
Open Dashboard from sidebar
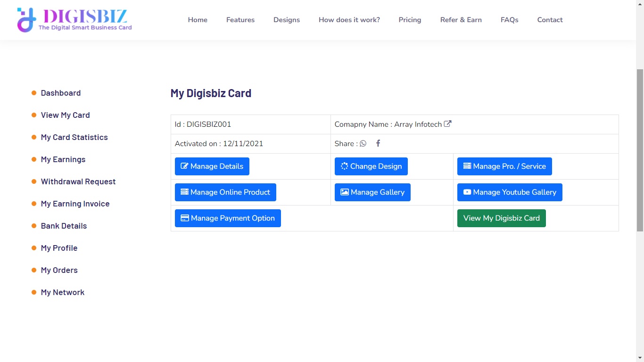[61, 93]
